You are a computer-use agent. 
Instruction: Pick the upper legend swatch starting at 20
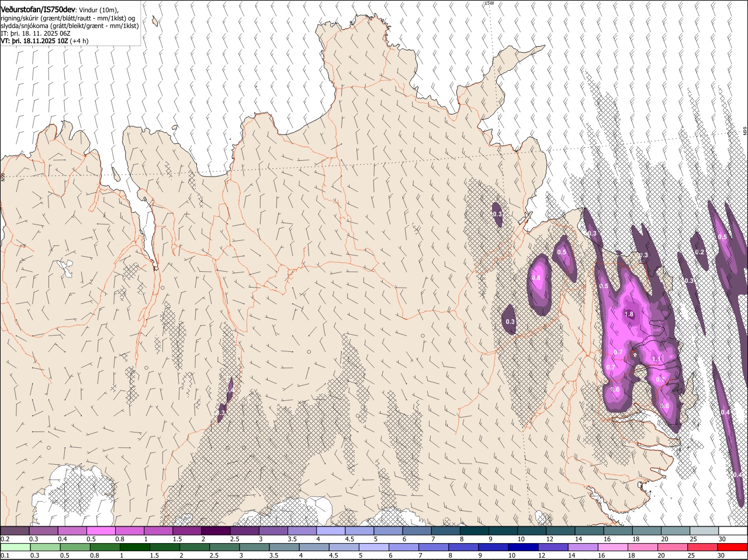676,531
